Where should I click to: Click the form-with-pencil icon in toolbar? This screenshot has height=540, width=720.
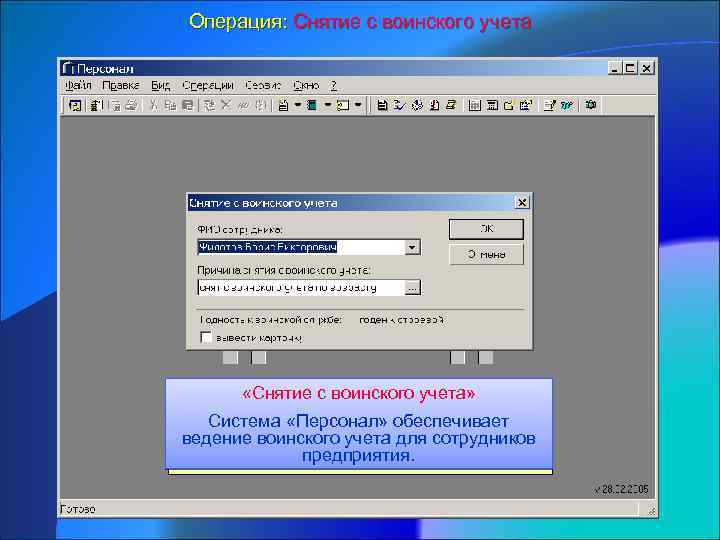(549, 105)
